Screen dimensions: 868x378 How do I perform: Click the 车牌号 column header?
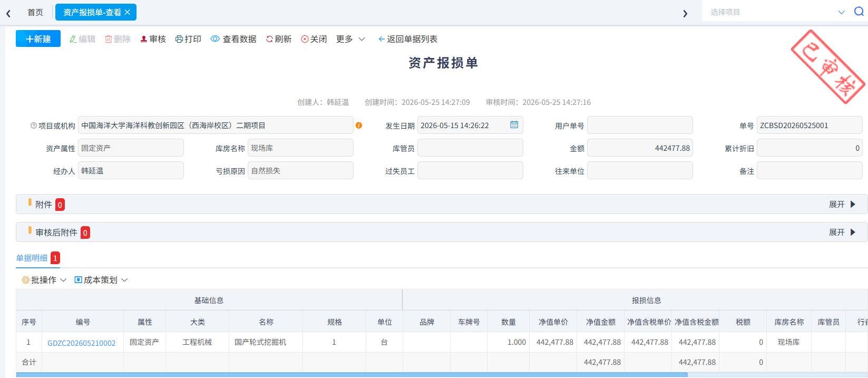pos(469,322)
